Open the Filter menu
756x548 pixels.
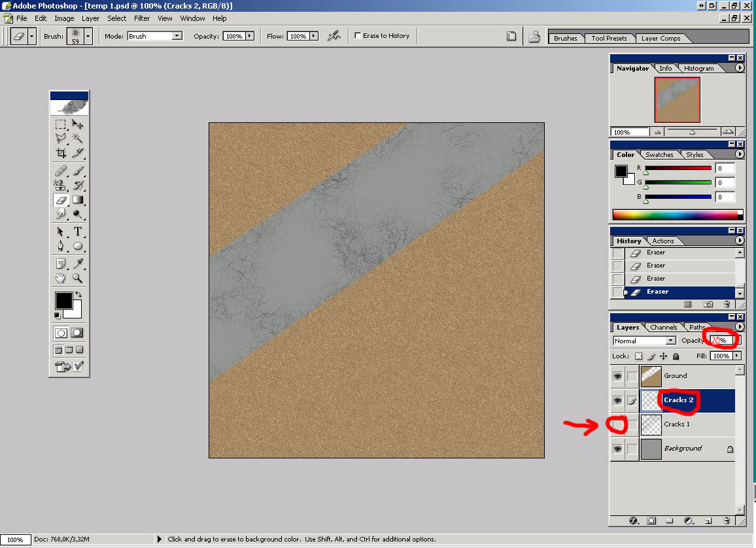pos(142,18)
